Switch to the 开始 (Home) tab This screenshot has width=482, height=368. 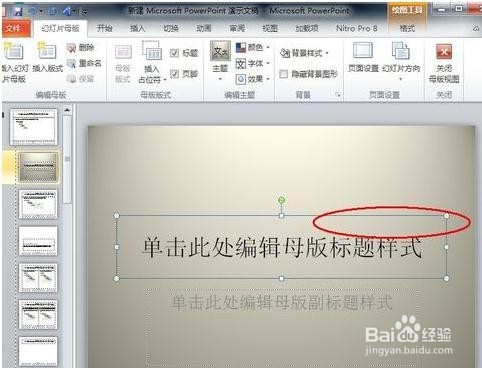[105, 28]
